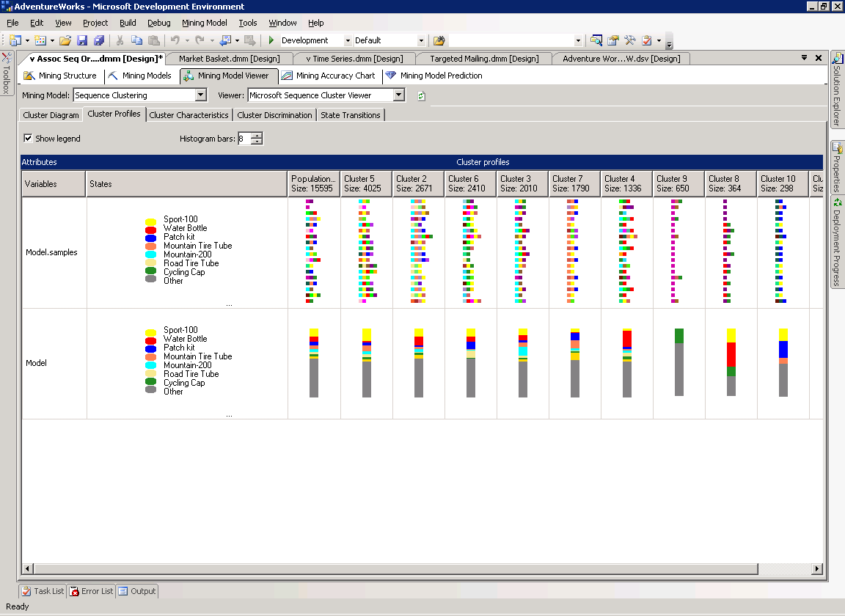The height and width of the screenshot is (616, 845).
Task: Open the Solution Explorer side panel
Action: 837,89
